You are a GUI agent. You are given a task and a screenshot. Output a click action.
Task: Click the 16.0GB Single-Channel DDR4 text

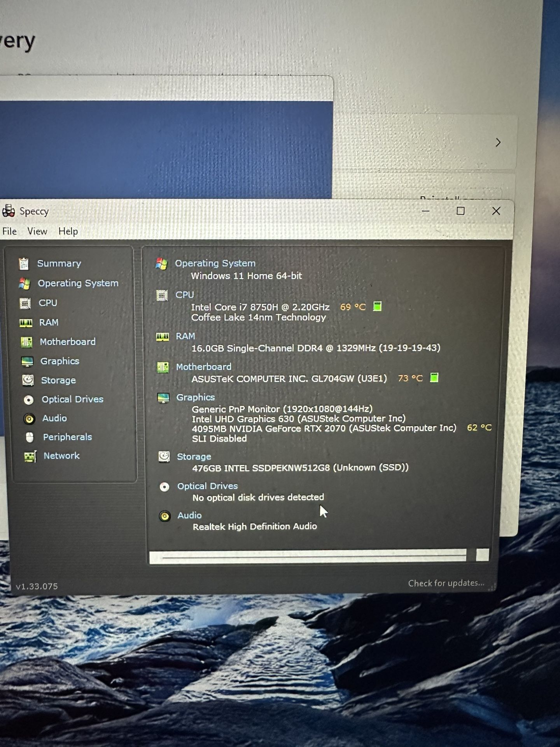click(316, 348)
